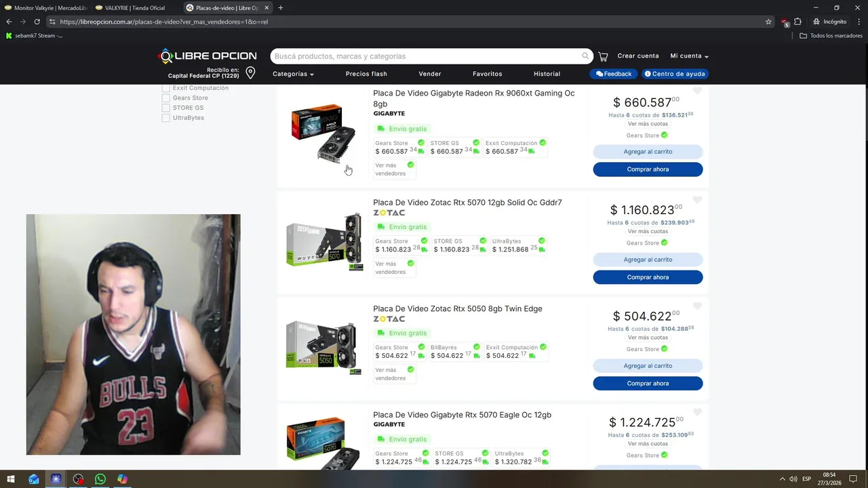Open browser extensions puzzle icon

797,22
